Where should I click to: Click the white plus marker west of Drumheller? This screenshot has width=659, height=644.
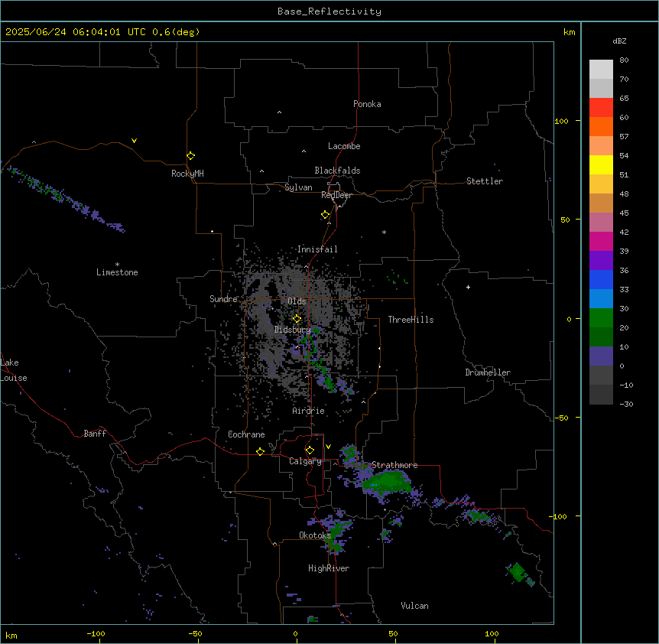468,287
